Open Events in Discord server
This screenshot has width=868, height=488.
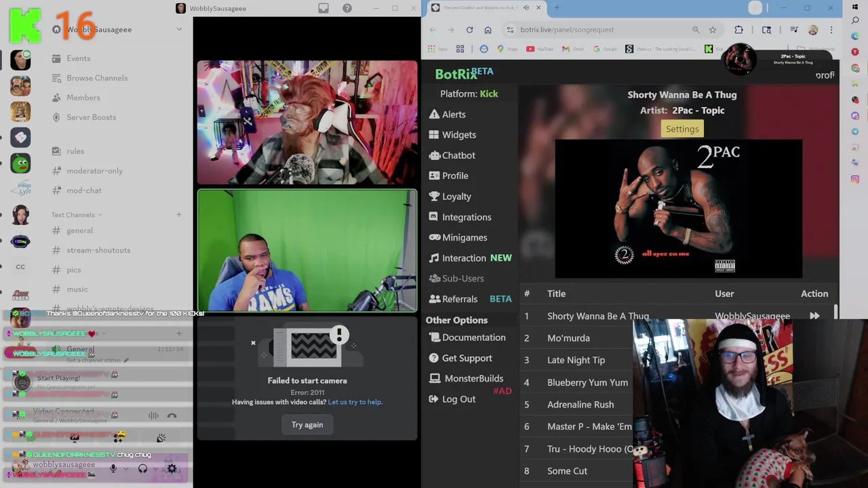point(72,58)
